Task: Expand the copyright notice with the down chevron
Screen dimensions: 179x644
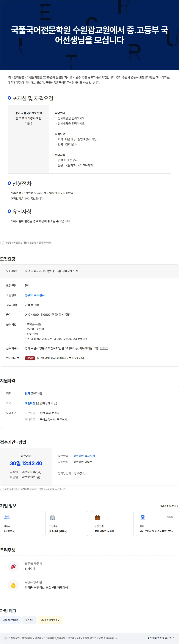Action: point(117,638)
